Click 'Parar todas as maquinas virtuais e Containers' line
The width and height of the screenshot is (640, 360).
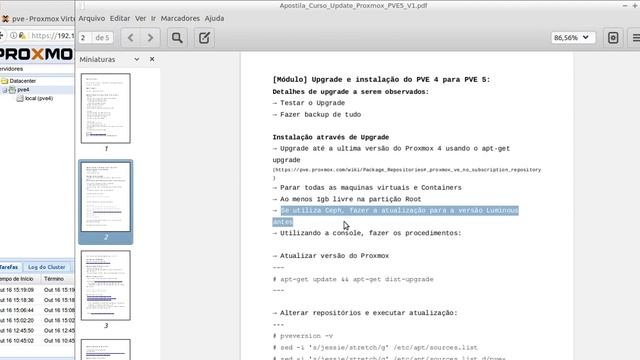pyautogui.click(x=371, y=188)
